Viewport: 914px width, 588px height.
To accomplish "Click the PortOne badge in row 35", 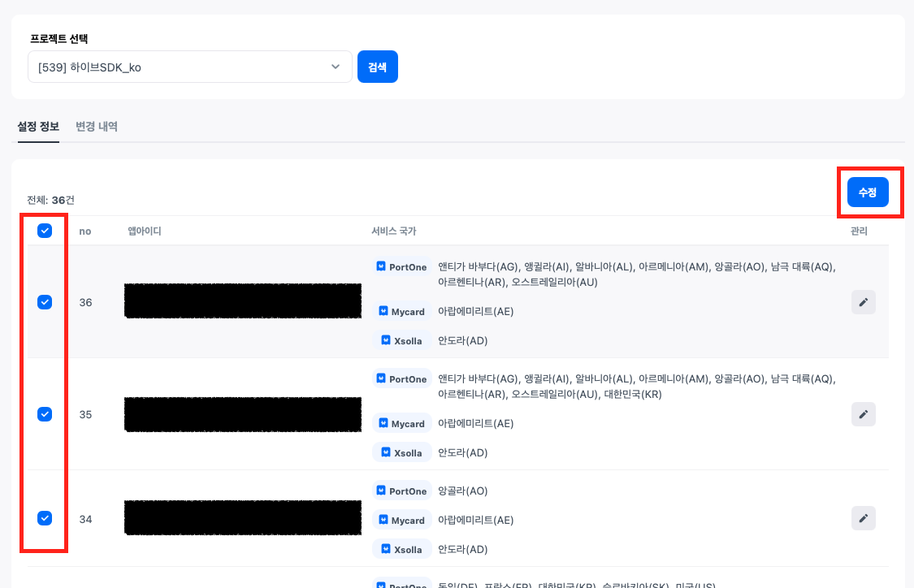I will pyautogui.click(x=402, y=379).
